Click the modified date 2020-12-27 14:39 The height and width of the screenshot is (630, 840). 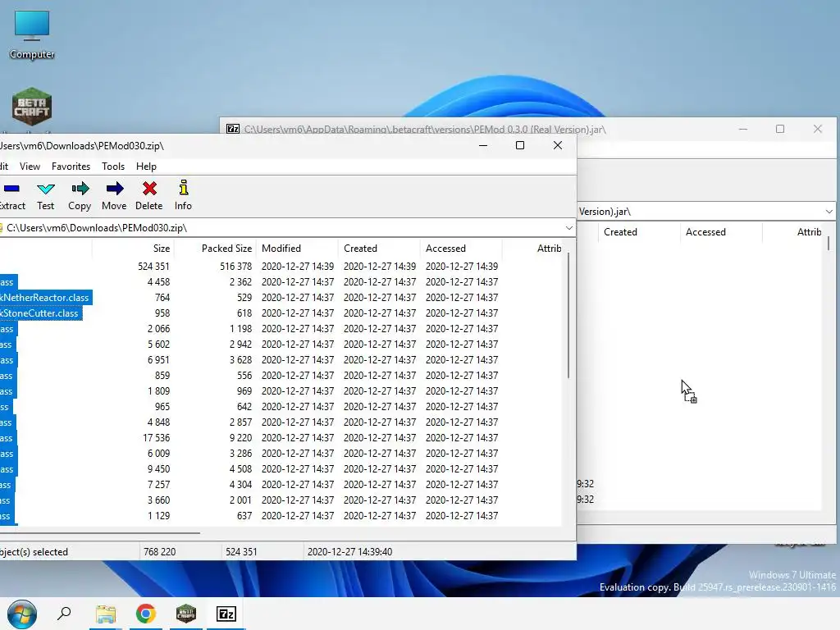(298, 267)
